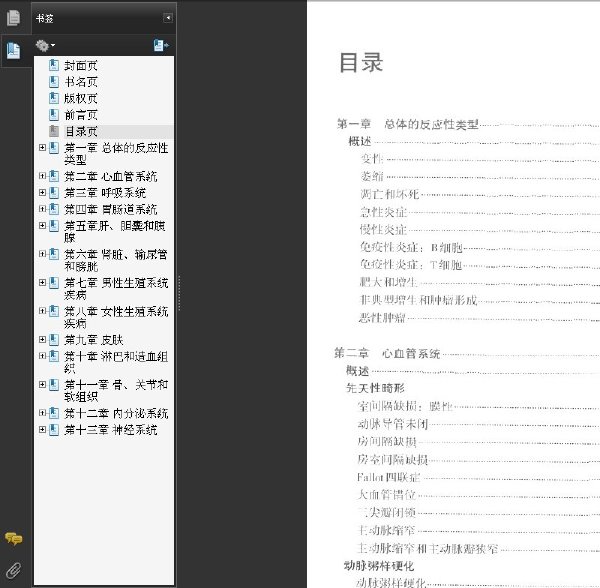The height and width of the screenshot is (588, 600).
Task: Expand 第九章 皮肤 bookmark
Action: click(x=42, y=339)
